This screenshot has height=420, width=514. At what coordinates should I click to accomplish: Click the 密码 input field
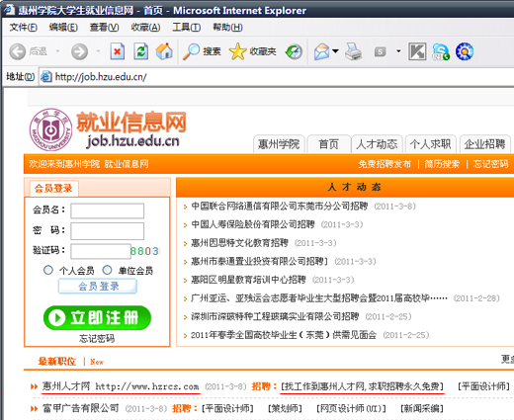(108, 231)
